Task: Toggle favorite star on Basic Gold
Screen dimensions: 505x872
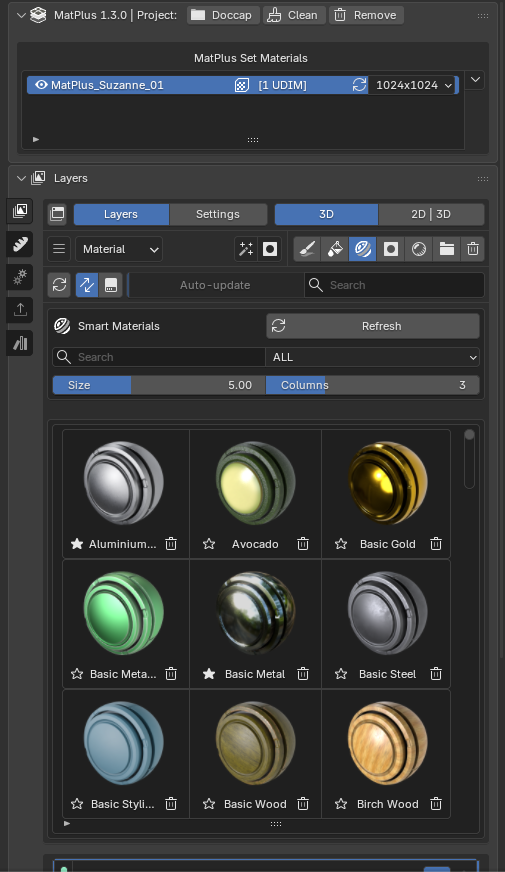Action: point(341,544)
